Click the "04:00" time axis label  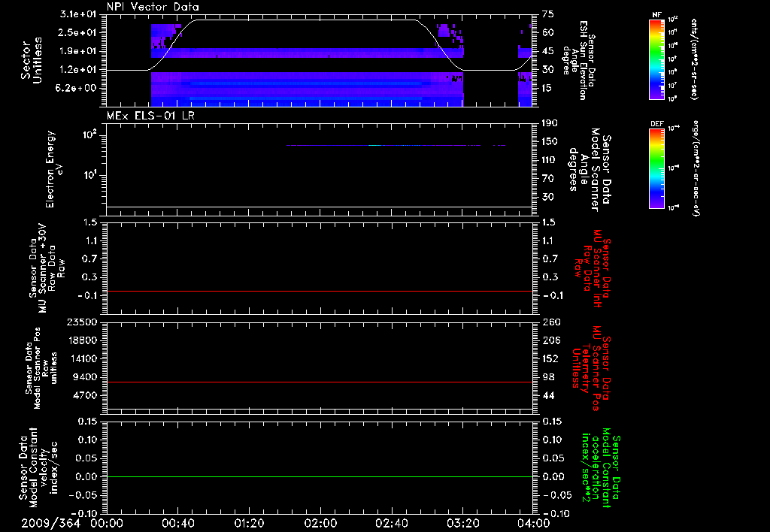pyautogui.click(x=534, y=523)
